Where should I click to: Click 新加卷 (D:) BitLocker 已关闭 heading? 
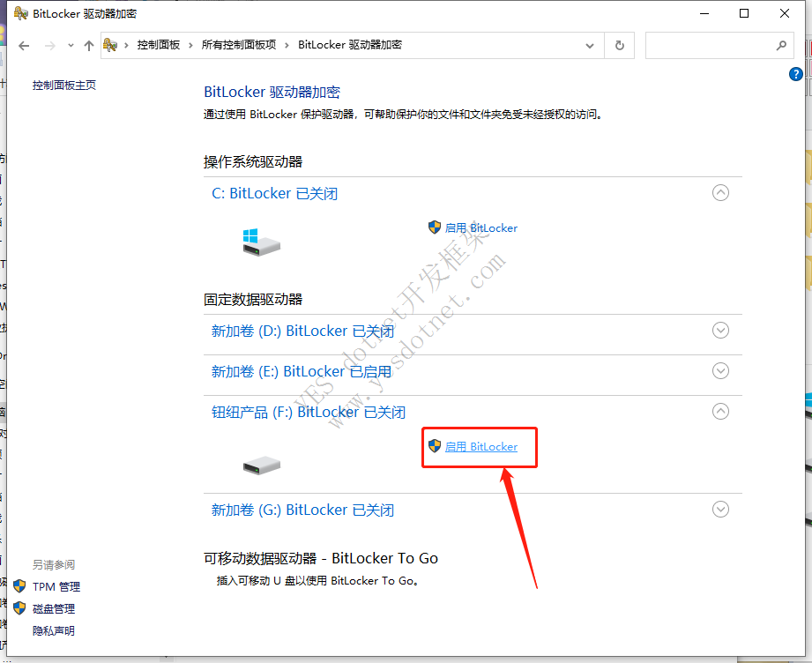tap(302, 331)
